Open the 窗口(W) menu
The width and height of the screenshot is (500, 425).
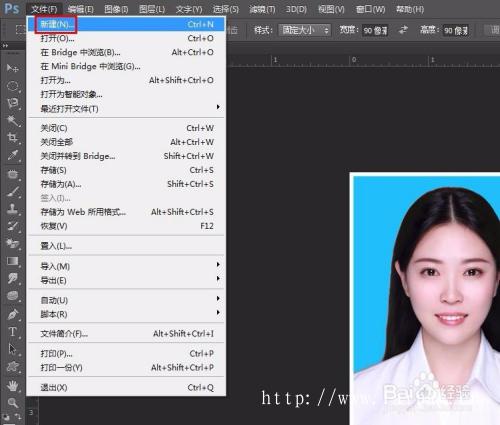pos(371,9)
